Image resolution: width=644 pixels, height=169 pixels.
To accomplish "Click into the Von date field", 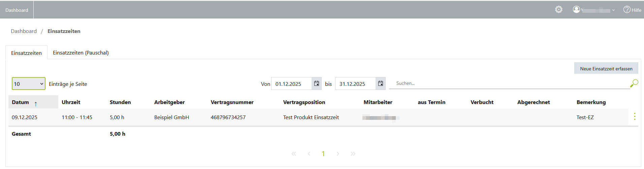I will (291, 83).
